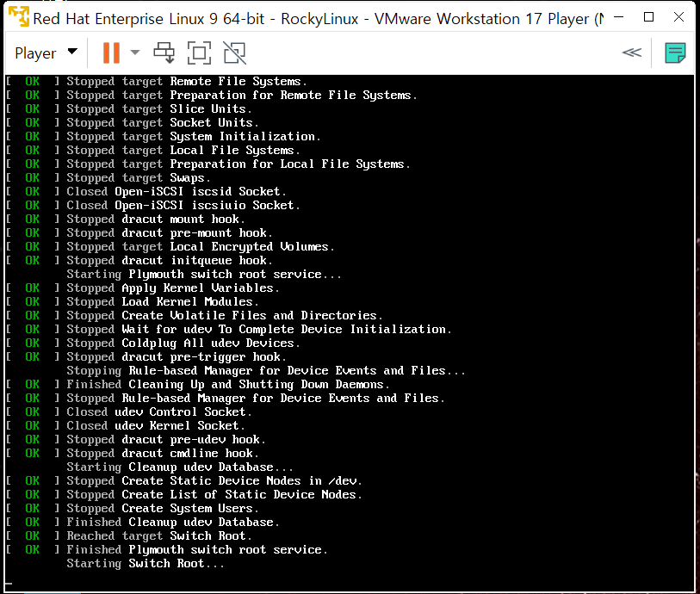Image resolution: width=700 pixels, height=594 pixels.
Task: Click 'Finished Cleaning Up and Shutting Down Daemons.'
Action: point(228,385)
